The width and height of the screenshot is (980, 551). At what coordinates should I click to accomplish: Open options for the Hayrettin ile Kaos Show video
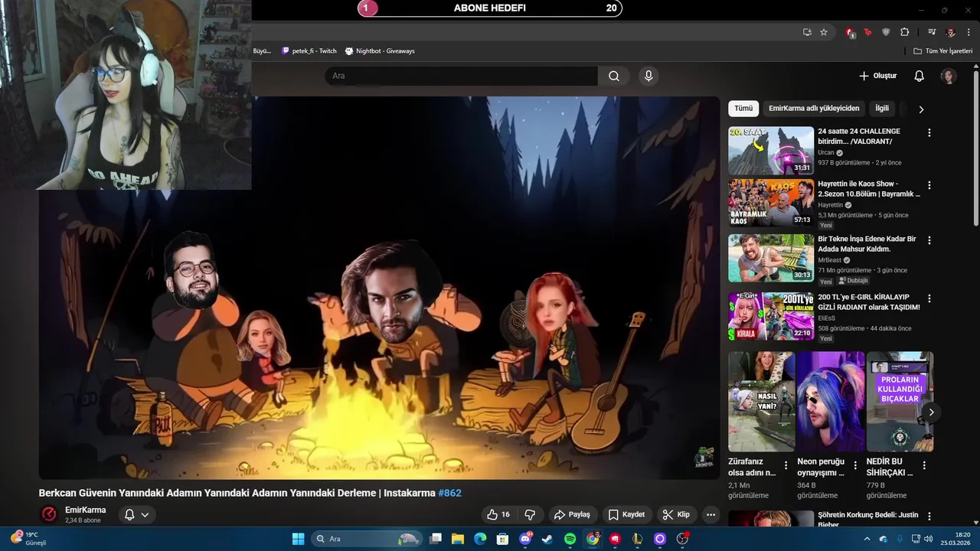click(929, 185)
